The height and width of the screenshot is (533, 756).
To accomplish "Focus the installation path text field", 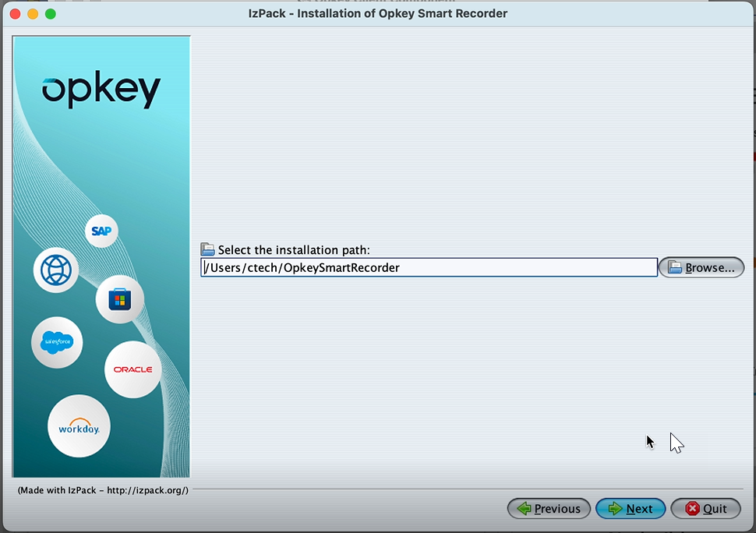I will point(429,267).
